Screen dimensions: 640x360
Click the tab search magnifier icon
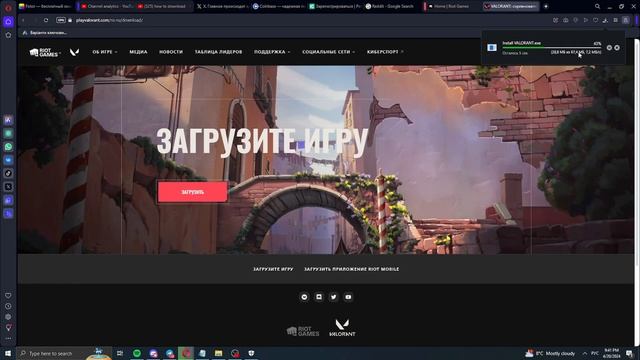[x=597, y=7]
